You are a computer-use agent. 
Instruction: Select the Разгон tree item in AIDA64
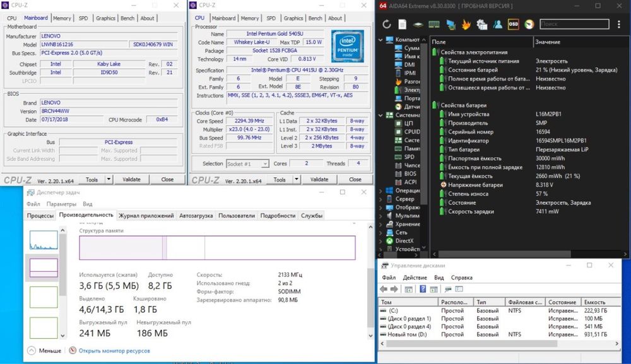pos(407,81)
